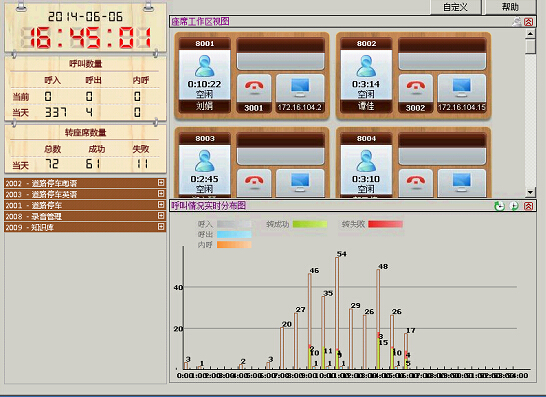Click the green refresh clock icon on chart panel

[499, 206]
